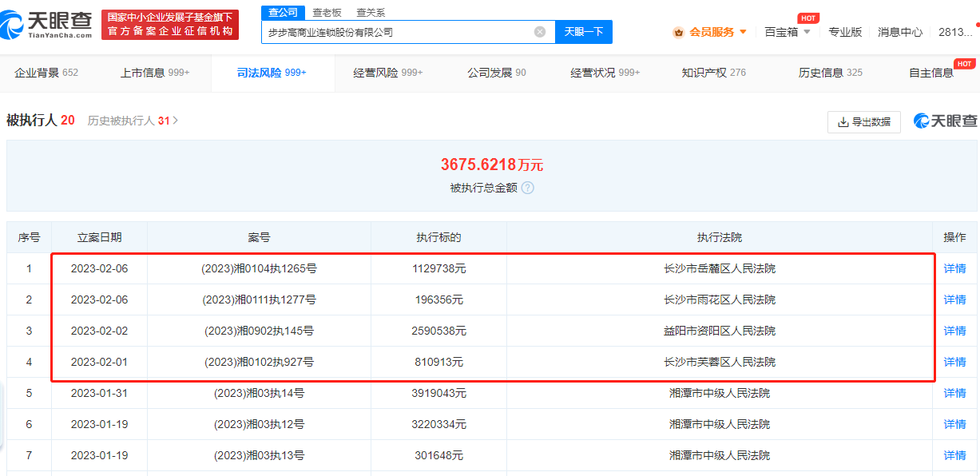Click case number (2023)湘03执14号

coord(259,394)
